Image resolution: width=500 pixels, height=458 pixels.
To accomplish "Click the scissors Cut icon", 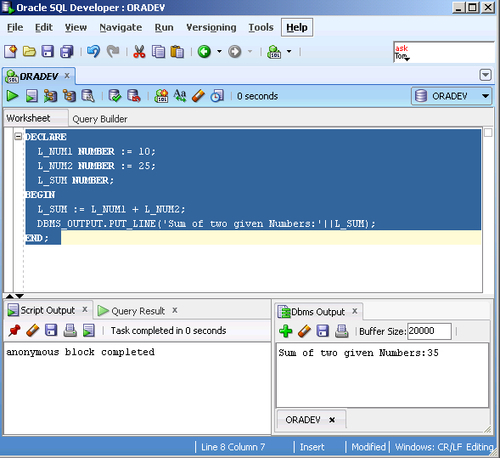I will pos(139,52).
